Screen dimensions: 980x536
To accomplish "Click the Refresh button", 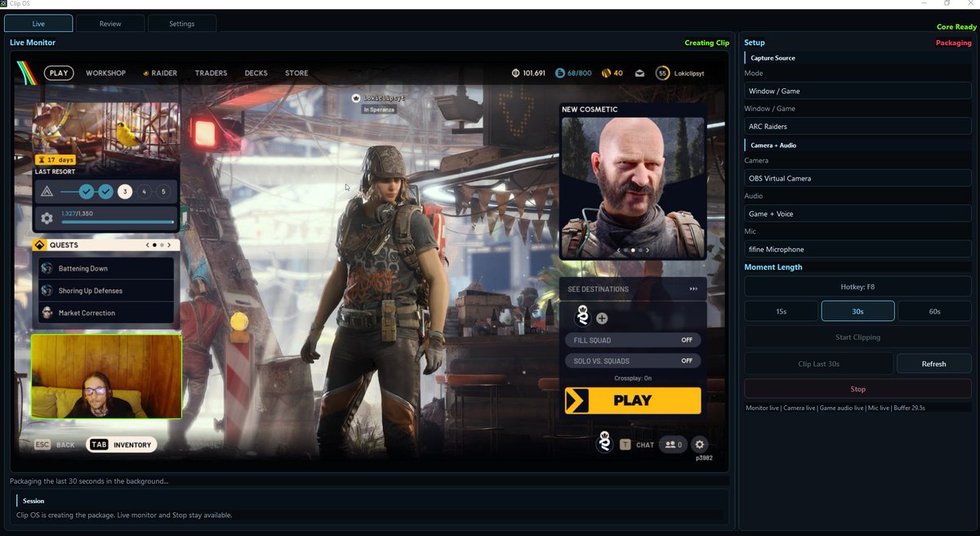I will [934, 364].
